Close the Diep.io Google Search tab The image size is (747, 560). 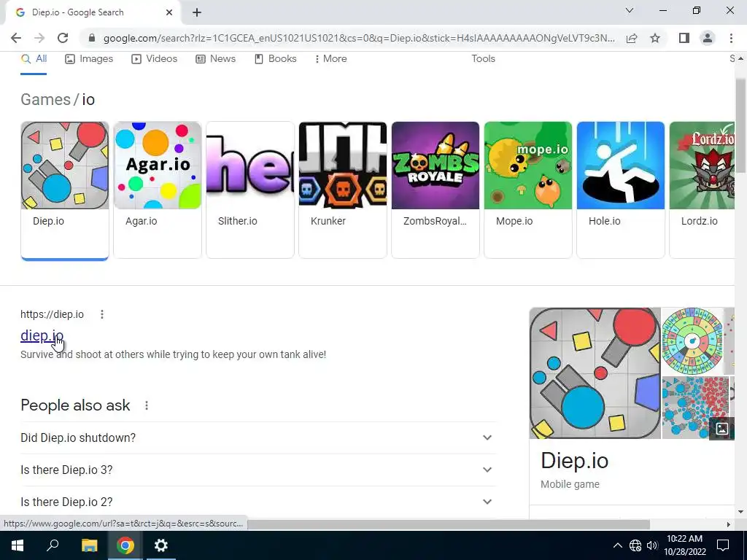point(169,12)
